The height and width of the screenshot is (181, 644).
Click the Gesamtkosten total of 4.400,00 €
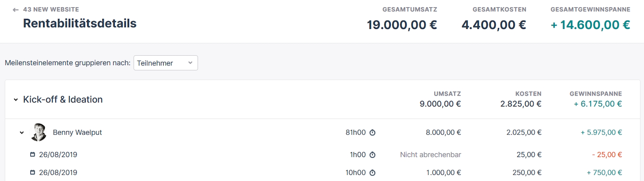[x=493, y=25]
